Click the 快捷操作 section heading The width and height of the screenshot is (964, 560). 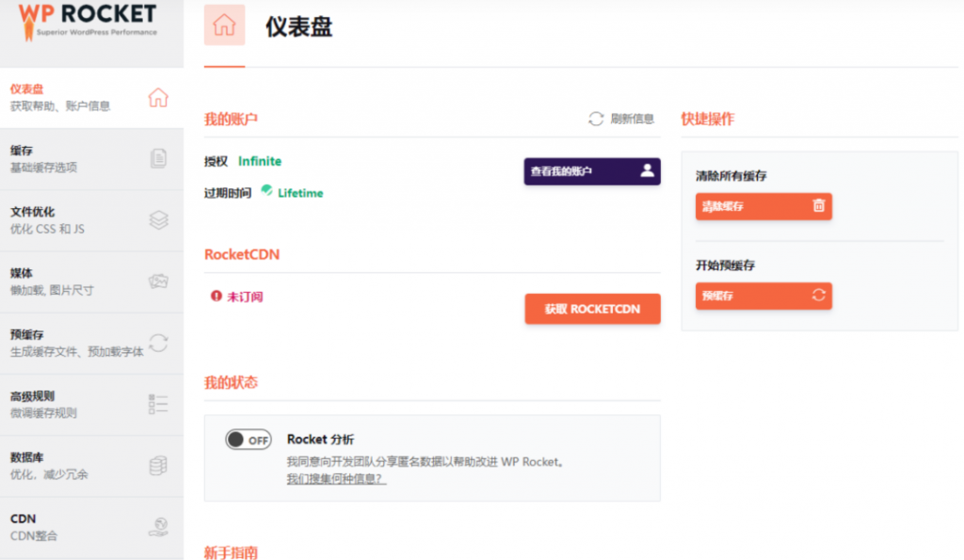(x=708, y=119)
